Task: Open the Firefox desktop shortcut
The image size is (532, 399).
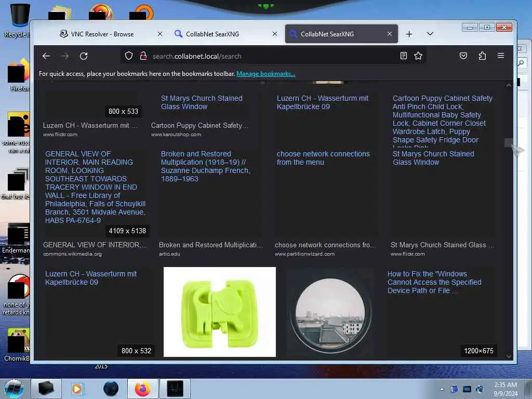Action: pyautogui.click(x=18, y=75)
